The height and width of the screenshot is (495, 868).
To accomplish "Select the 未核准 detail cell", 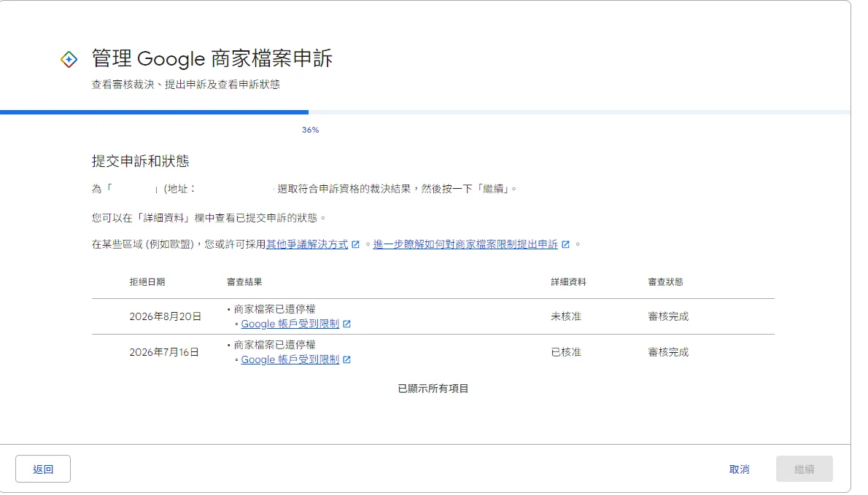I will click(566, 317).
